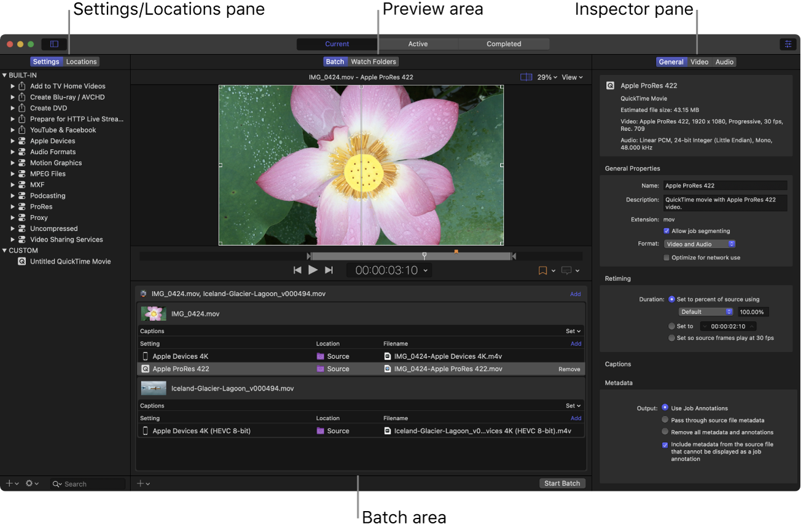Remove the Apple ProRes 422 output

[569, 369]
